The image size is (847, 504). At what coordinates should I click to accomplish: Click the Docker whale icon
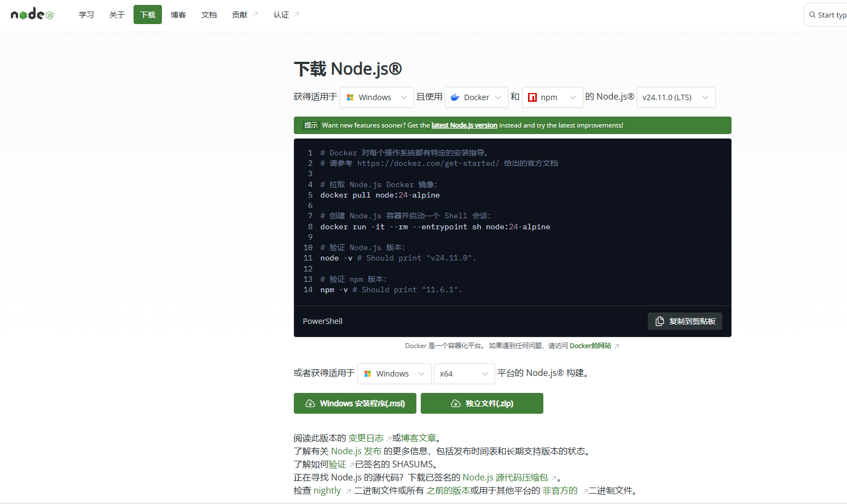point(455,97)
